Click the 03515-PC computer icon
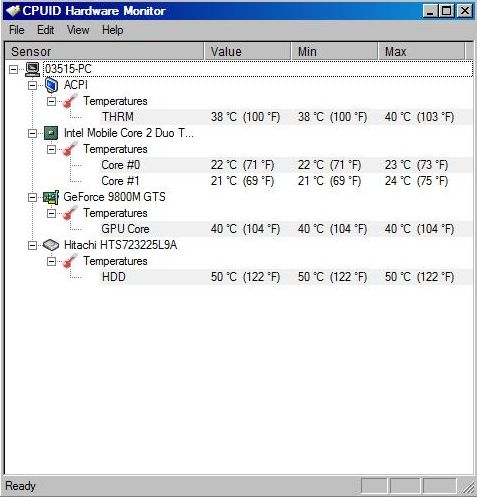Viewport: 477px width, 497px height. tap(32, 69)
